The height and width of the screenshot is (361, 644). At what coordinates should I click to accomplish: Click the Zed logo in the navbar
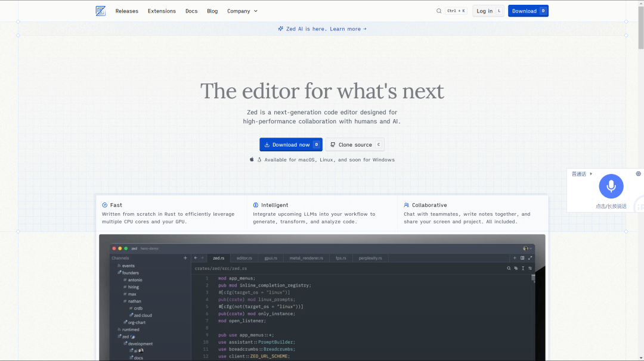[x=101, y=11]
